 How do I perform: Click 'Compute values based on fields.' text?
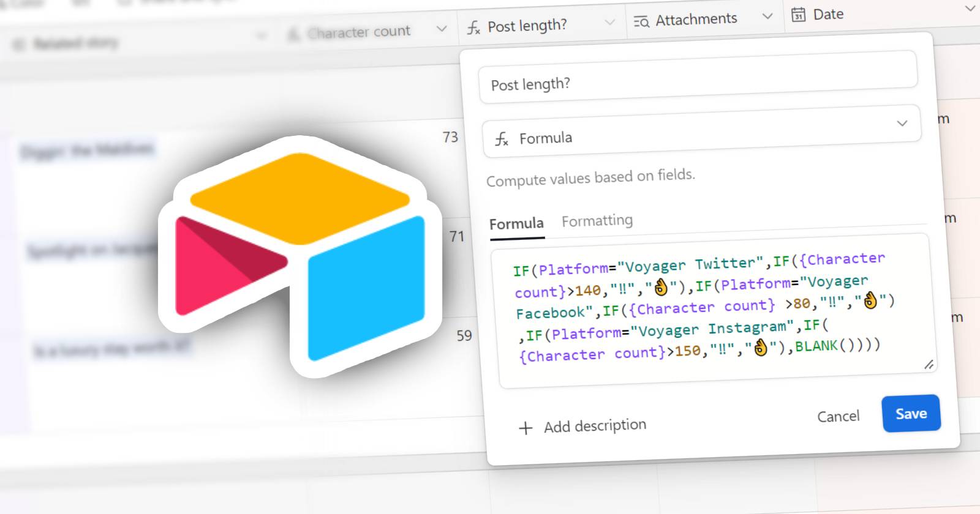[590, 177]
